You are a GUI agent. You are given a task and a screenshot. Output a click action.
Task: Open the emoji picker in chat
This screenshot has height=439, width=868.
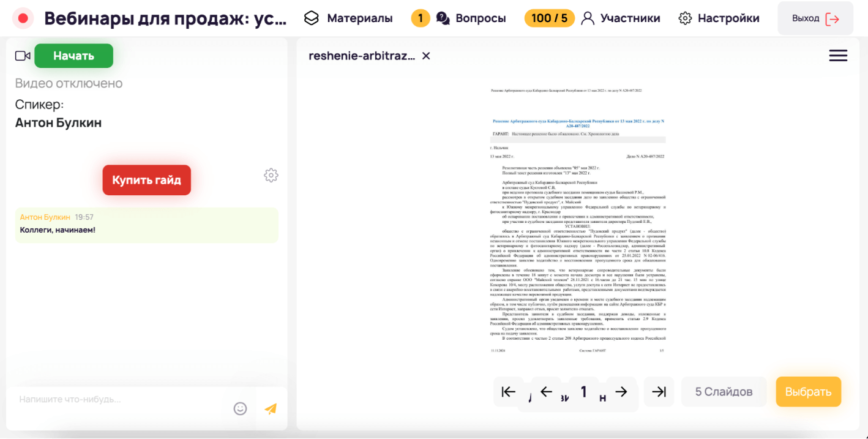240,408
